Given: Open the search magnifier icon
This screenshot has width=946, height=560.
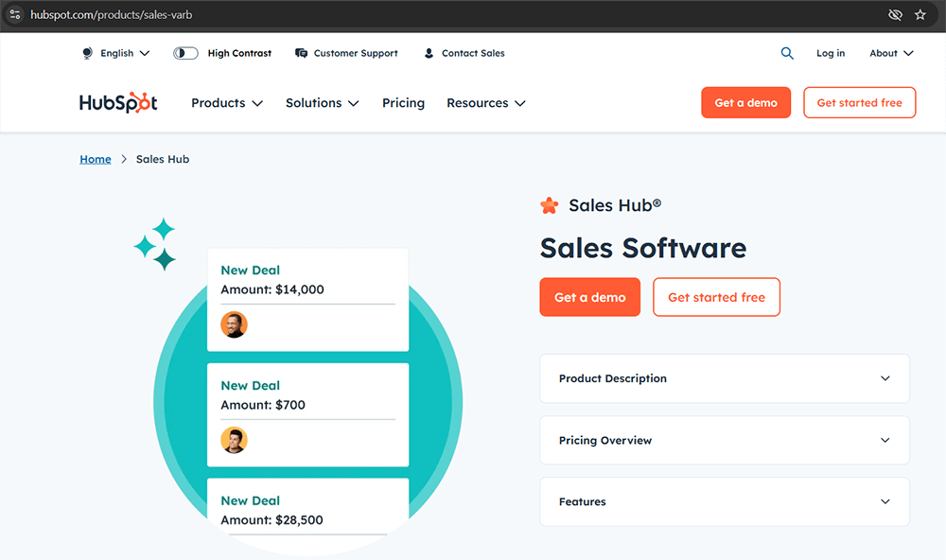Looking at the screenshot, I should coord(787,54).
